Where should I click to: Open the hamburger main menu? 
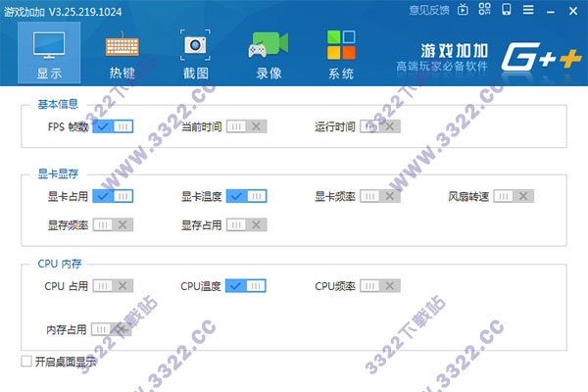[528, 10]
